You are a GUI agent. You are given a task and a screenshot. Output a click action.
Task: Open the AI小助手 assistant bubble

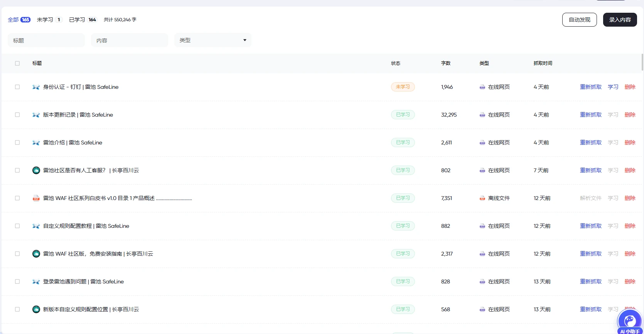(630, 322)
